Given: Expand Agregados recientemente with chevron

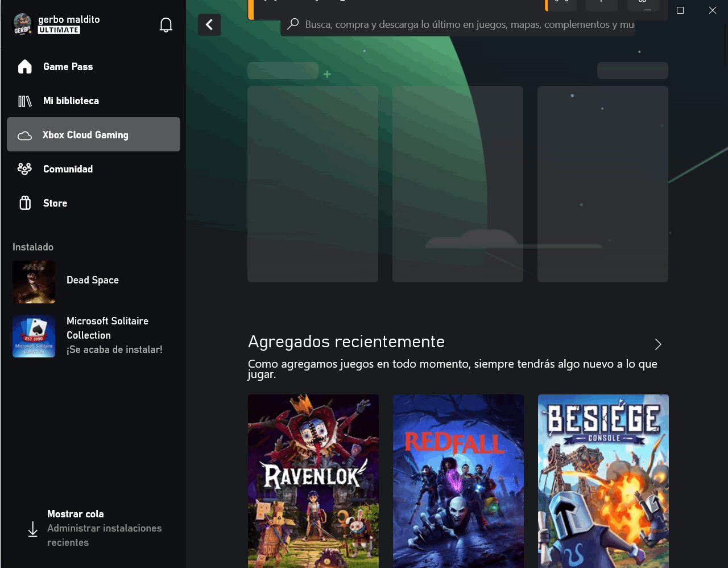Looking at the screenshot, I should (658, 344).
